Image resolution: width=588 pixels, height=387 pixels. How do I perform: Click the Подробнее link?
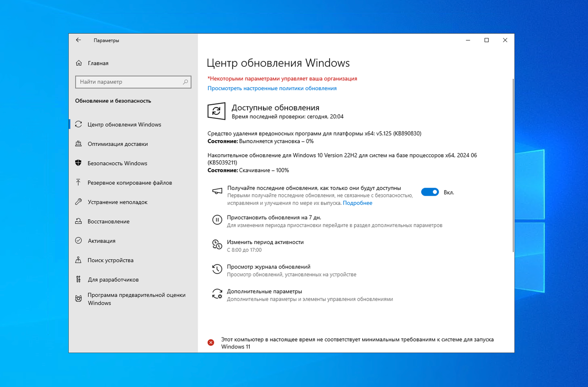click(x=358, y=203)
